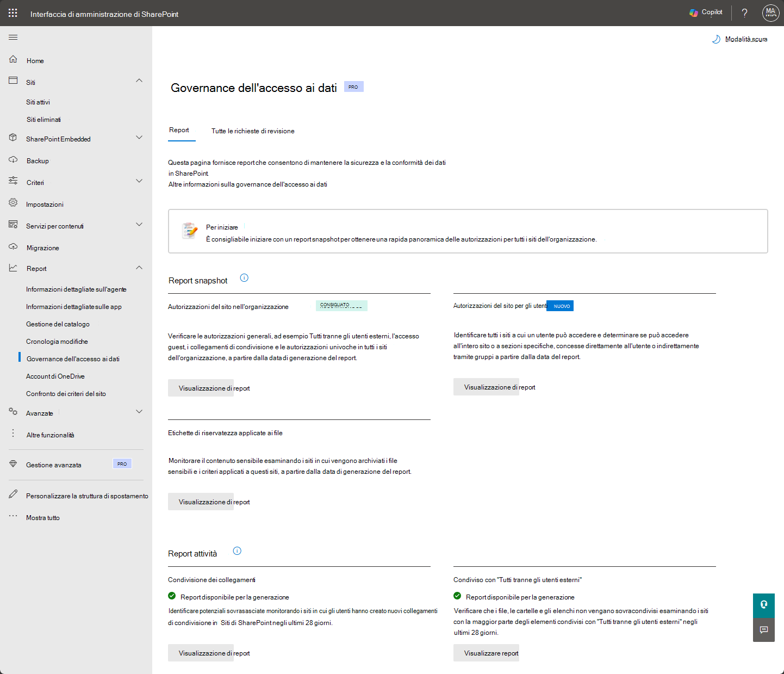This screenshot has width=784, height=674.
Task: Open Gestione del catalogo
Action: pos(58,324)
